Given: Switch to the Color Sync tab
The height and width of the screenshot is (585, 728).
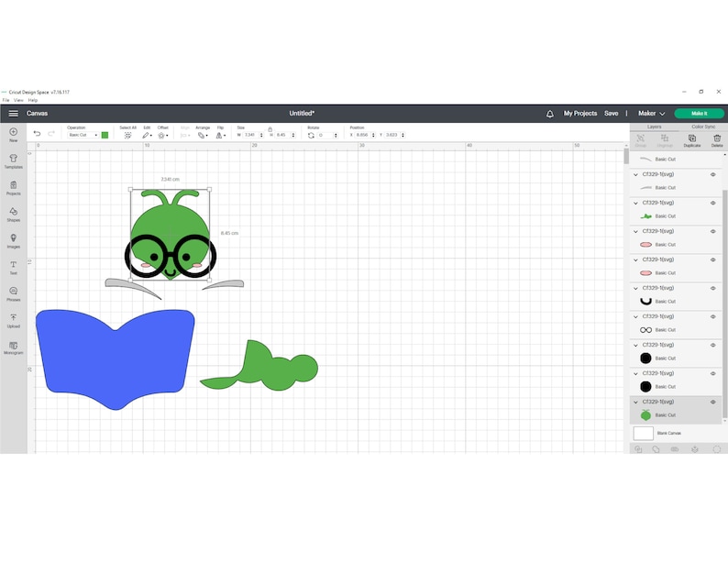Looking at the screenshot, I should pos(703,127).
